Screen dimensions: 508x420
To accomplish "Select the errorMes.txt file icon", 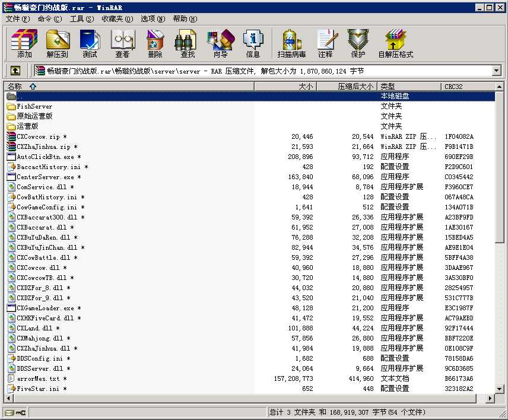I will (x=11, y=378).
